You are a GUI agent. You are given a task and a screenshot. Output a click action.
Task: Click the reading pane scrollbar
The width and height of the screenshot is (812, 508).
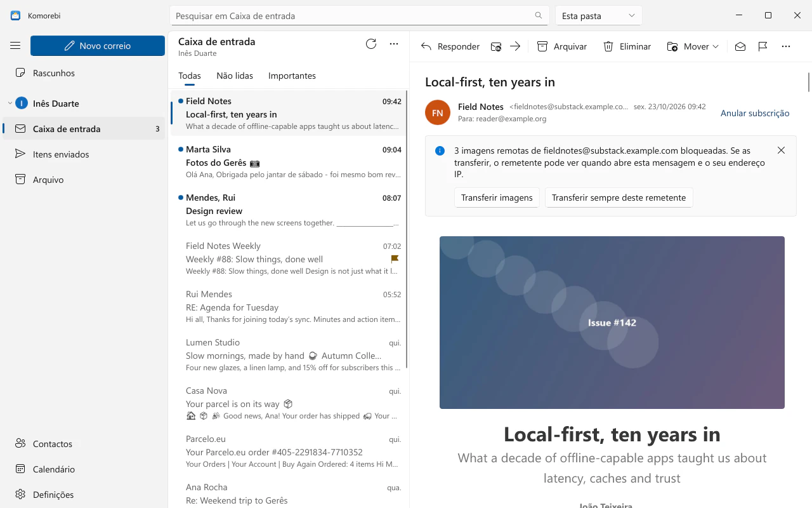point(809,83)
